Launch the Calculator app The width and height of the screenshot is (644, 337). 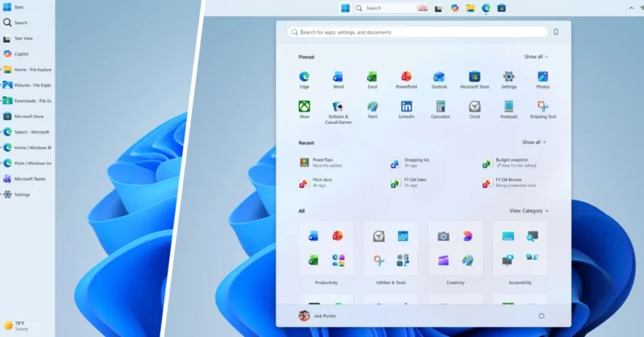tap(440, 110)
